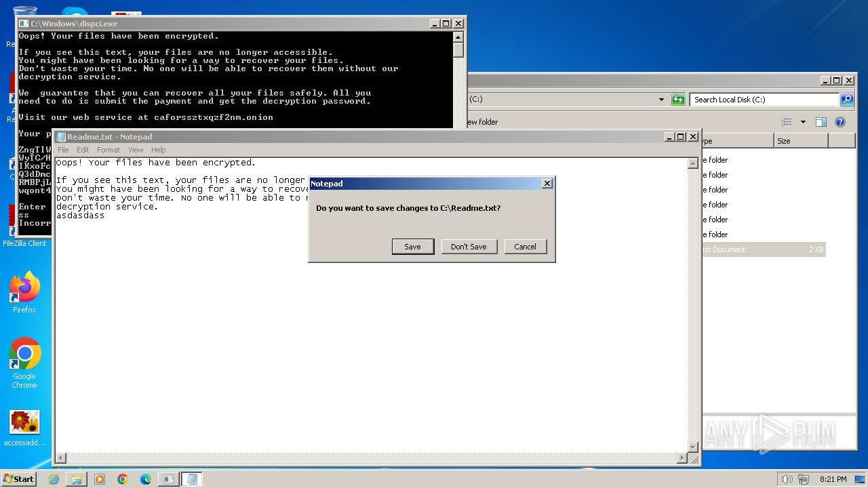The height and width of the screenshot is (488, 868).
Task: Open the Explorer view options dropdown arrow
Action: click(x=803, y=122)
